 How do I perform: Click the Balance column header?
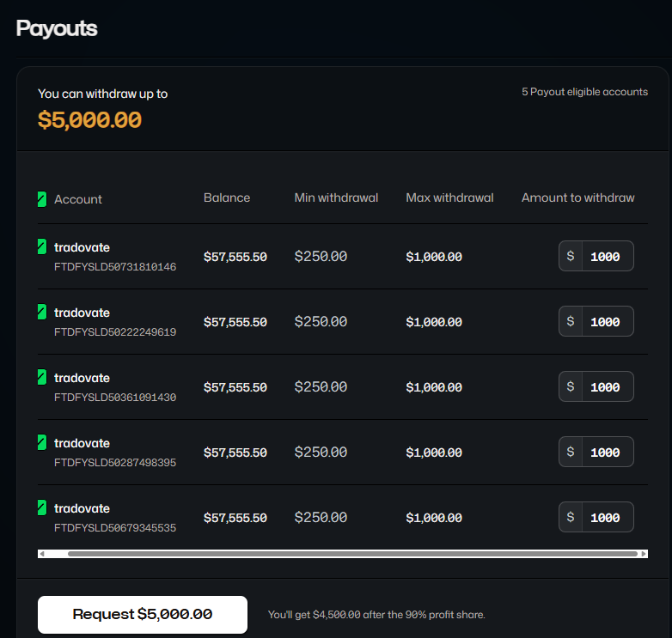tap(227, 197)
